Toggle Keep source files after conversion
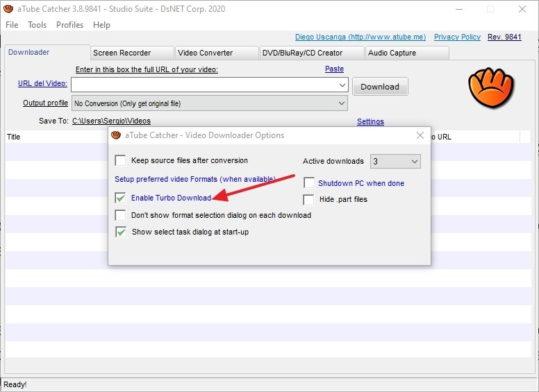This screenshot has width=539, height=392. coord(120,160)
